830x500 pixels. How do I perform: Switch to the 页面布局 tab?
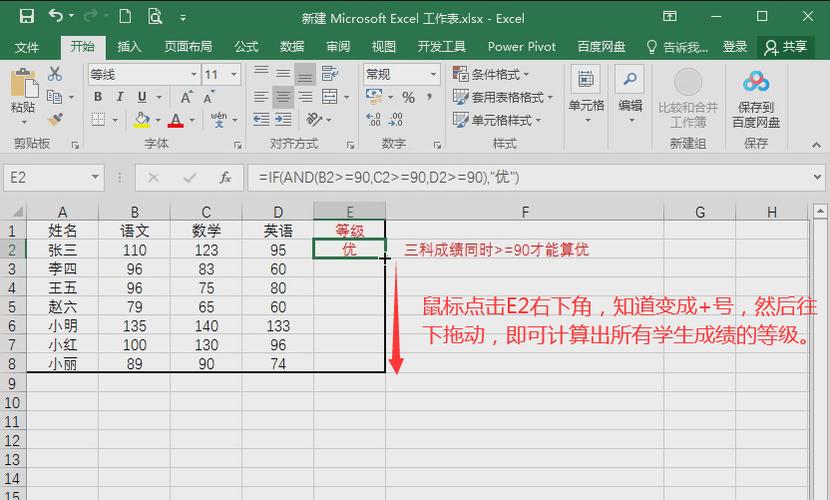tap(188, 47)
